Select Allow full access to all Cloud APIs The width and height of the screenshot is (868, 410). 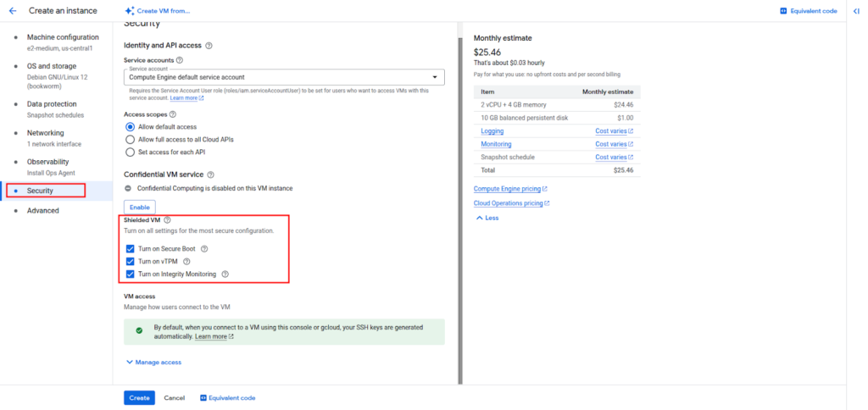[x=130, y=140]
